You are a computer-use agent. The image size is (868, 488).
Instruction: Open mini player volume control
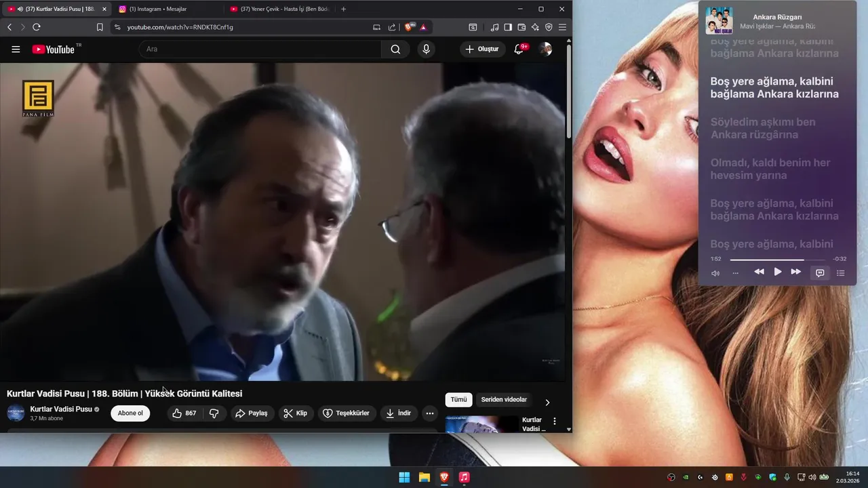715,273
